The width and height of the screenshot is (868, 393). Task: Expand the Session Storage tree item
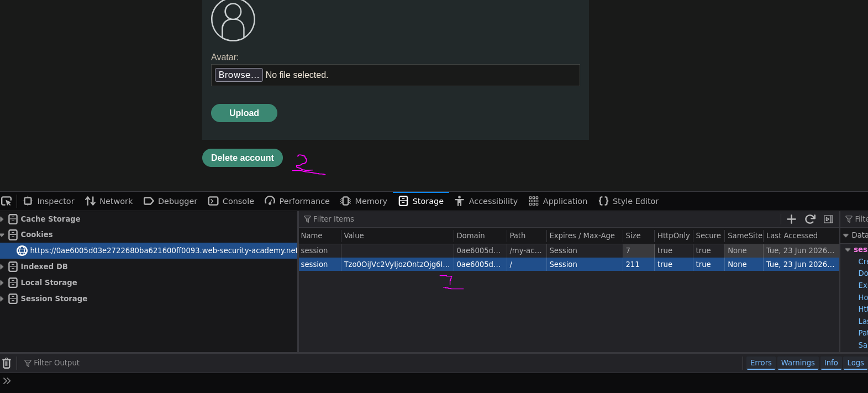coord(2,299)
